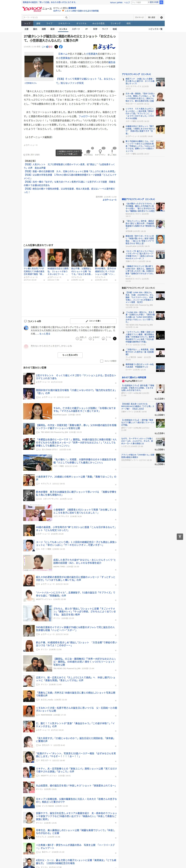The width and height of the screenshot is (186, 868).
Task: Select the 科学 category tab
Action: click(95, 29)
